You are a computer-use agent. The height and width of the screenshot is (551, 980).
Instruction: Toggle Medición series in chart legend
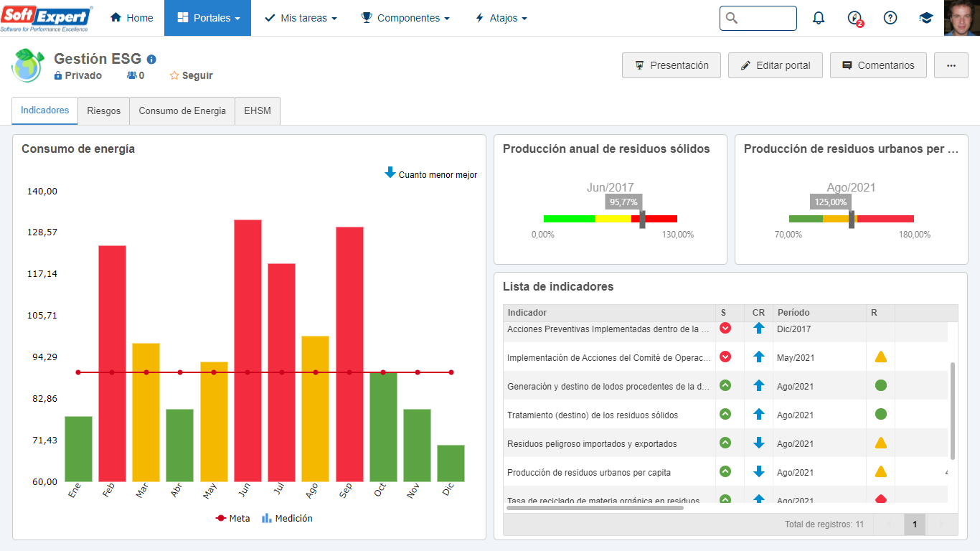tap(287, 518)
